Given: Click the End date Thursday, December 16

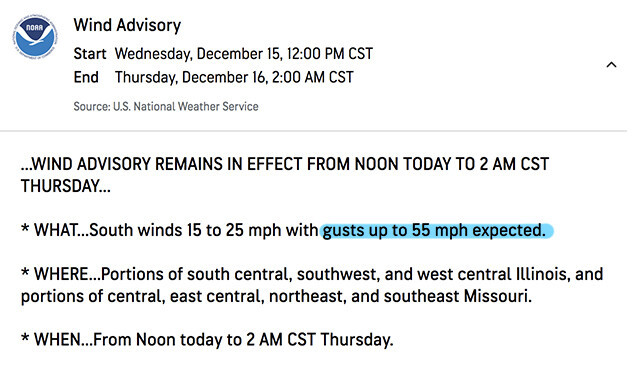Looking at the screenshot, I should click(191, 77).
